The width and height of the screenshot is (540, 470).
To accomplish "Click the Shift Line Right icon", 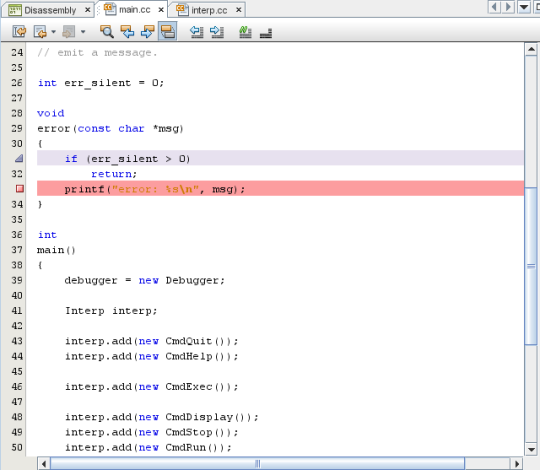I will tap(217, 32).
